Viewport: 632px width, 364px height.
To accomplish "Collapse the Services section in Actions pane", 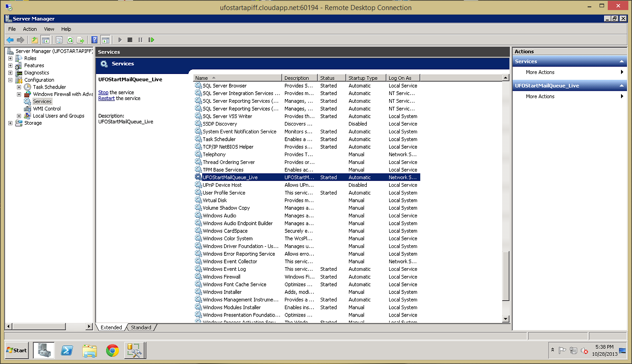I will point(622,62).
